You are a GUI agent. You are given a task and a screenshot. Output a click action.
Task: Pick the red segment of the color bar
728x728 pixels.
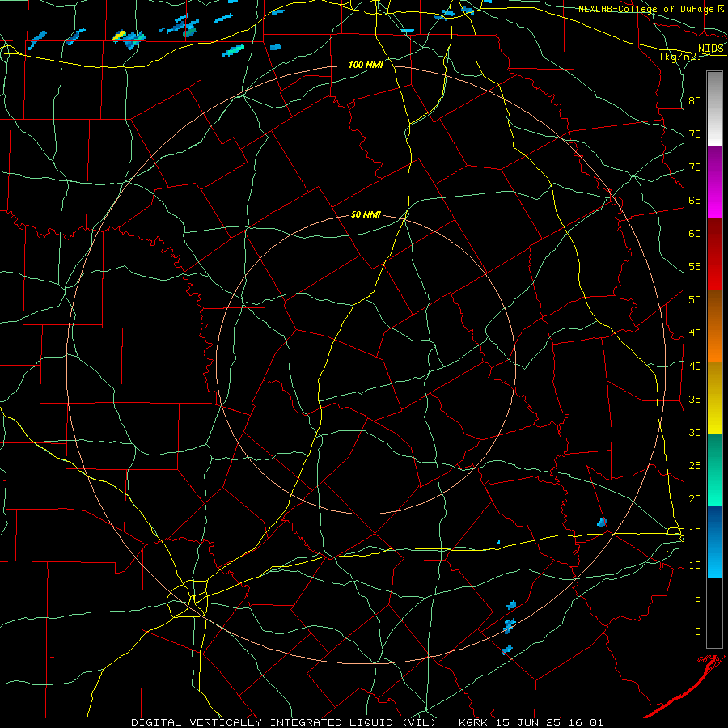[x=714, y=253]
